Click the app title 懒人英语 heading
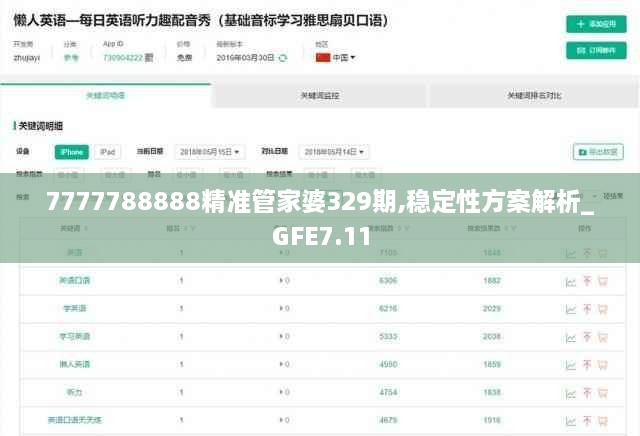 202,20
